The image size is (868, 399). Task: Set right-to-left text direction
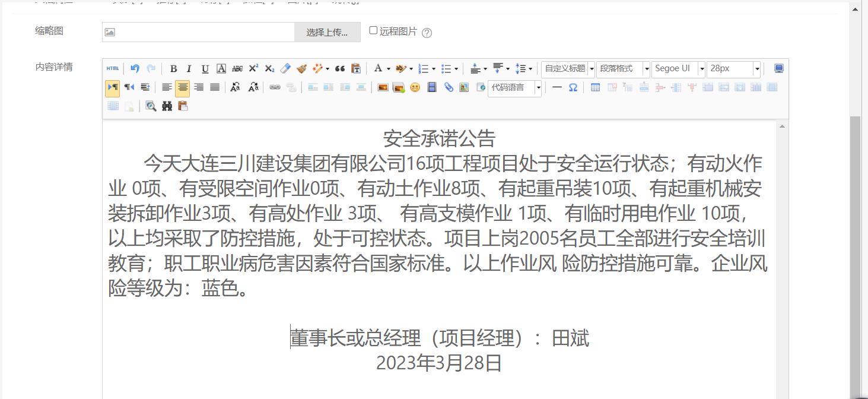pyautogui.click(x=129, y=88)
